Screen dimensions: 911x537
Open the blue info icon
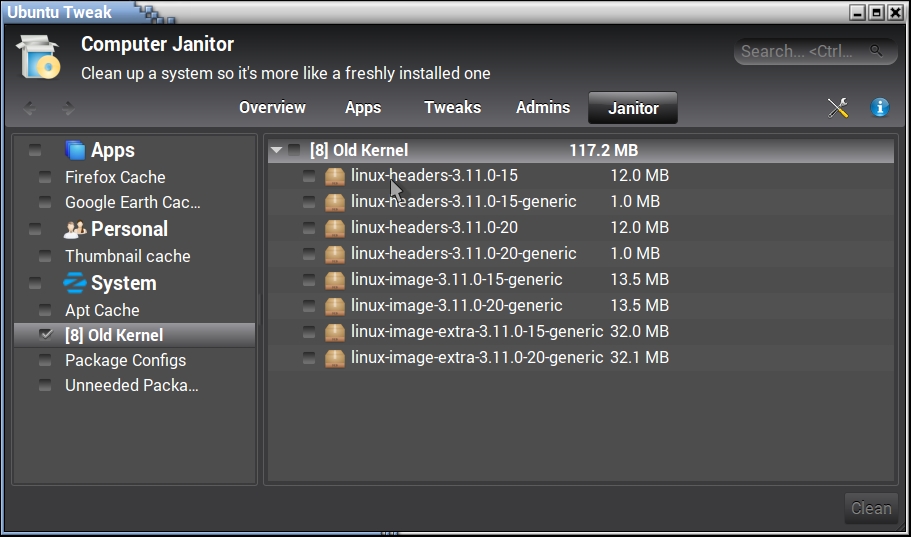point(880,108)
